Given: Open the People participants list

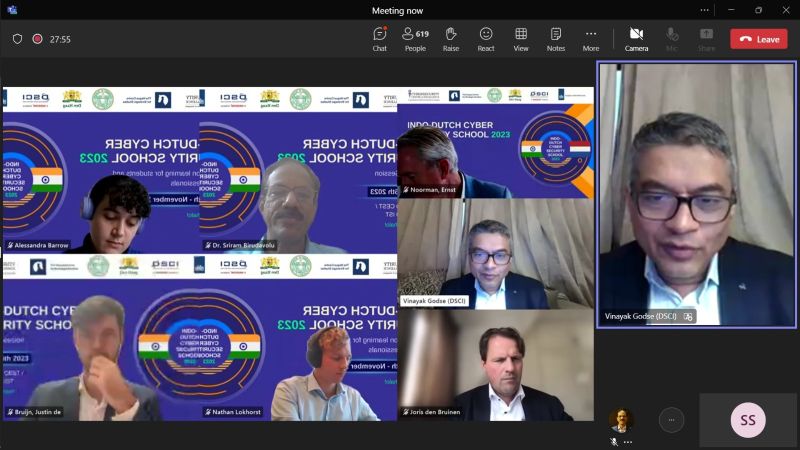Looking at the screenshot, I should click(415, 39).
